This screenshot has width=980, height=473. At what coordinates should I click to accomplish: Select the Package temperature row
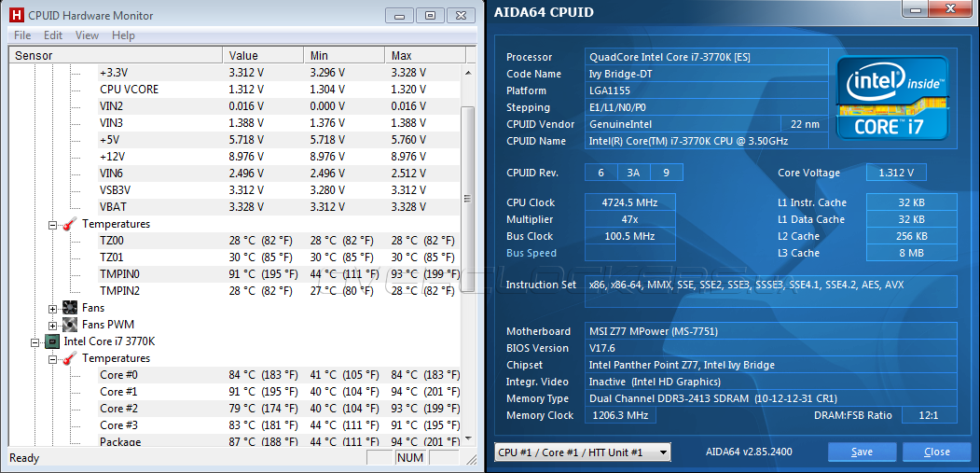[x=279, y=441]
